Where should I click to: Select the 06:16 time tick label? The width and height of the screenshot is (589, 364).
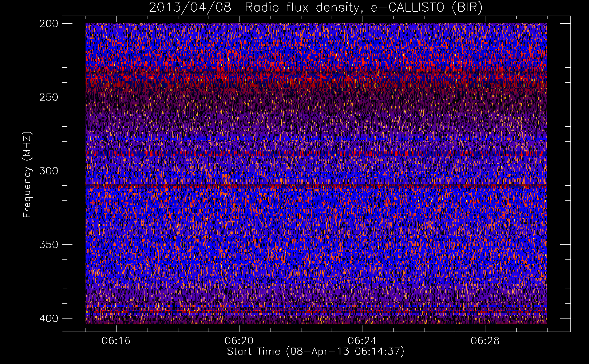(116, 341)
